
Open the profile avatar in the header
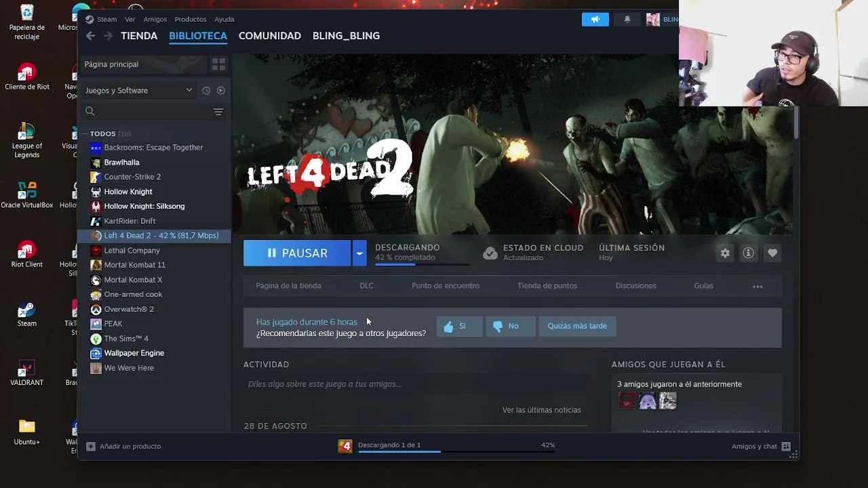tap(652, 19)
